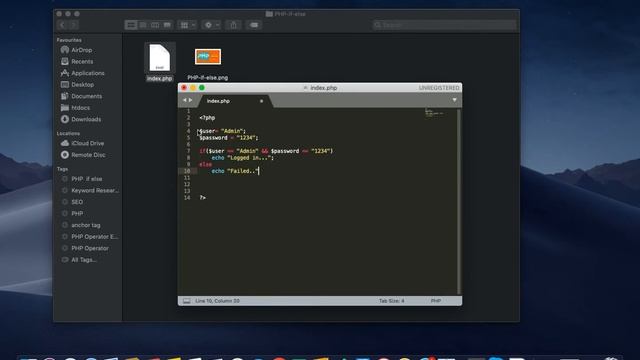This screenshot has width=640, height=360.
Task: Click the if($user == "Admin" condition line
Action: (266, 151)
